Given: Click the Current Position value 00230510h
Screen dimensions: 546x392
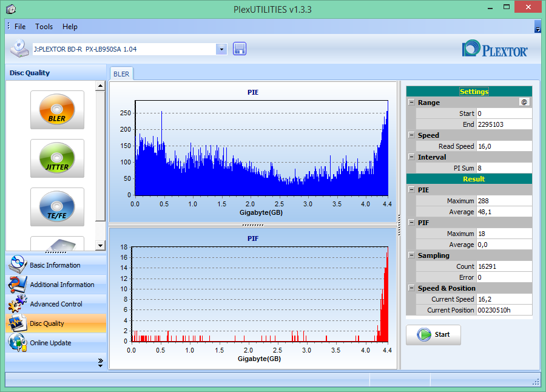Looking at the screenshot, I should click(504, 310).
